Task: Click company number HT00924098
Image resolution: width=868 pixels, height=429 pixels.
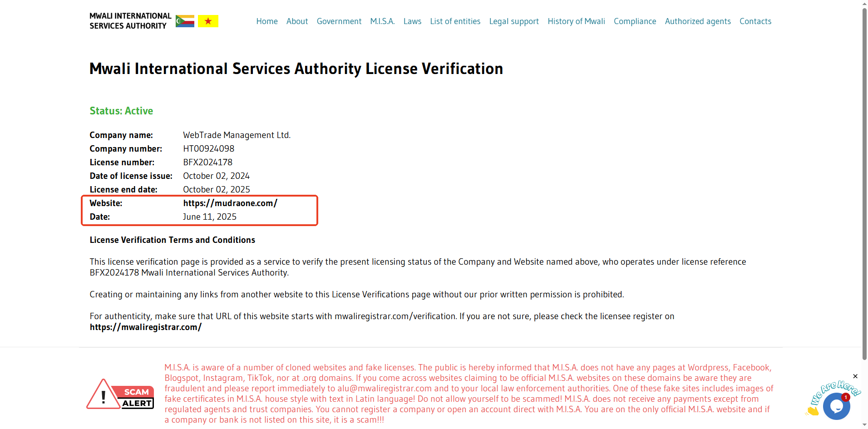Action: coord(209,149)
